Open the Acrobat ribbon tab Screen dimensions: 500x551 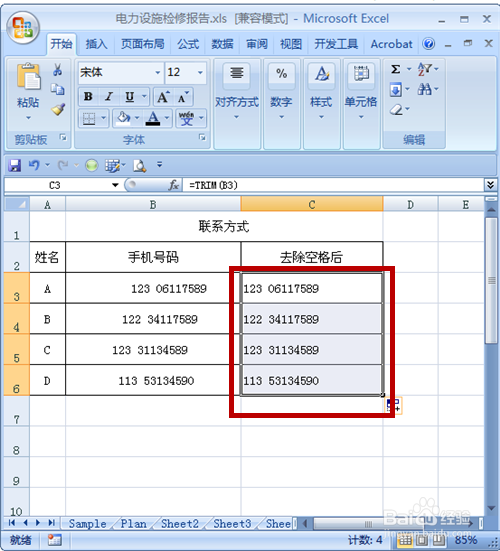click(x=391, y=44)
